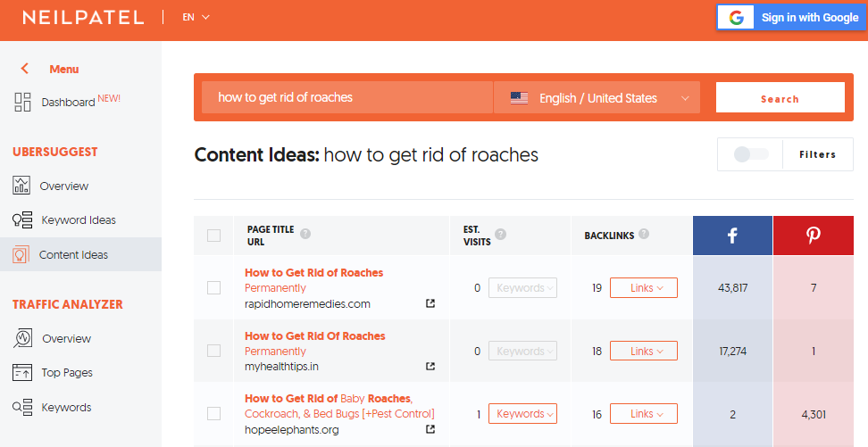This screenshot has height=447, width=868.
Task: Click the back arrow beside Menu
Action: (24, 69)
